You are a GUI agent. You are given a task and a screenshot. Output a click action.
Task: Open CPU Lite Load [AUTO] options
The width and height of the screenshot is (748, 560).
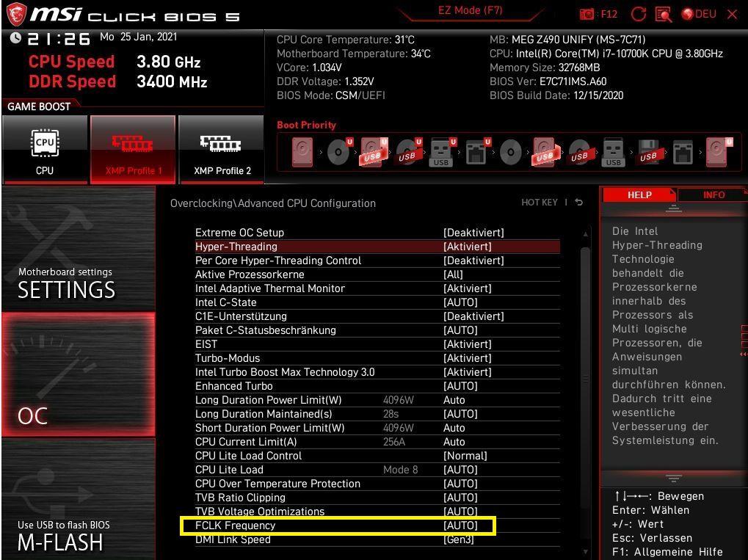377,470
